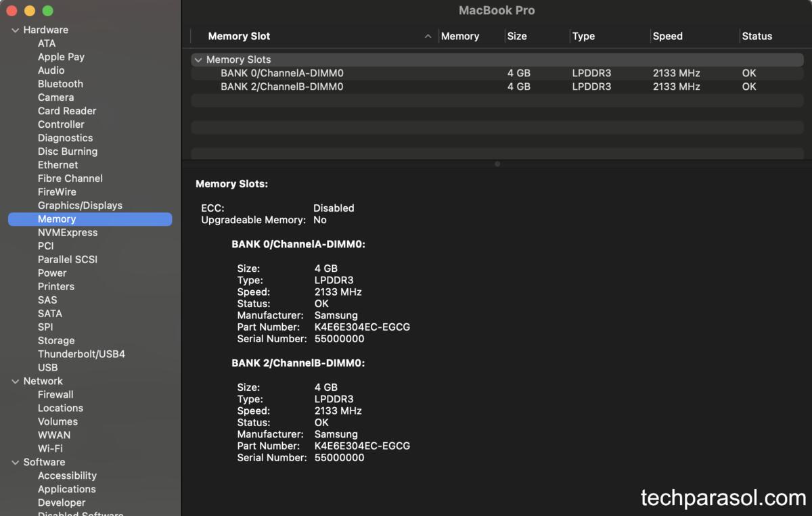Open Graphics/Displays in the sidebar
This screenshot has height=516, width=812.
click(80, 206)
